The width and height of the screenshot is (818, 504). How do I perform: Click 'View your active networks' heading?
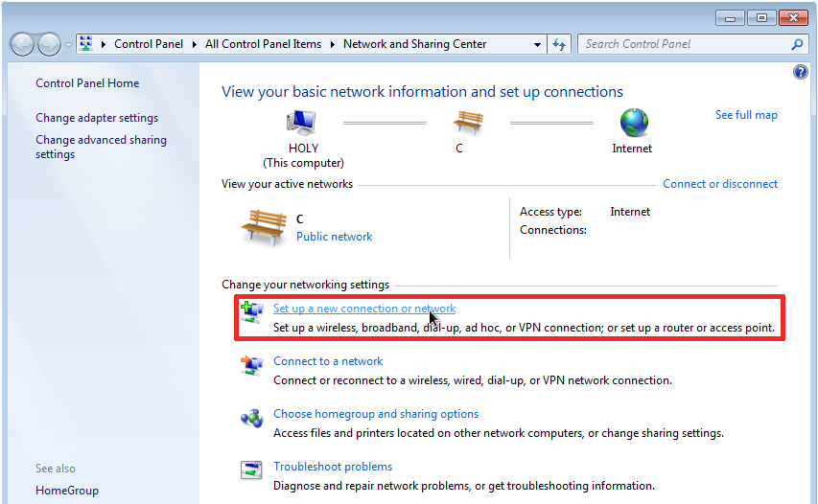coord(287,184)
